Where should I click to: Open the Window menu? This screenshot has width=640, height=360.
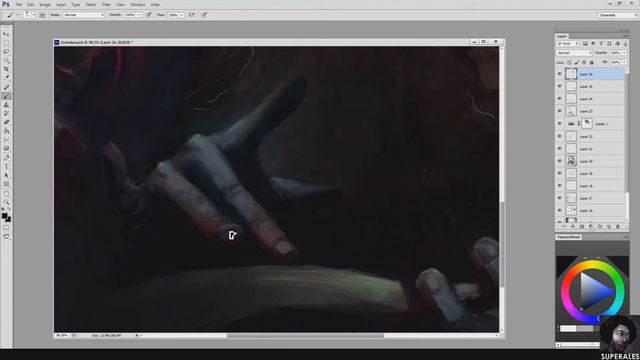pos(138,4)
